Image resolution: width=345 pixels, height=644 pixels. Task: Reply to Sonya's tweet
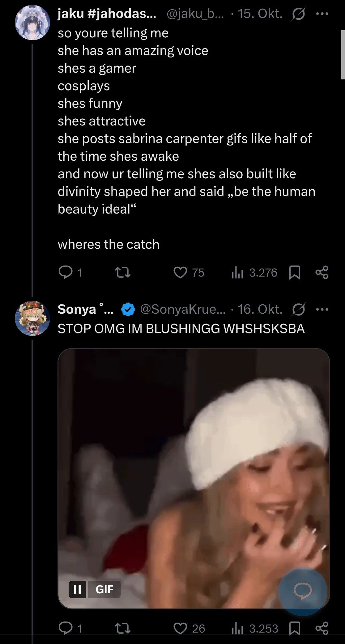point(66,628)
